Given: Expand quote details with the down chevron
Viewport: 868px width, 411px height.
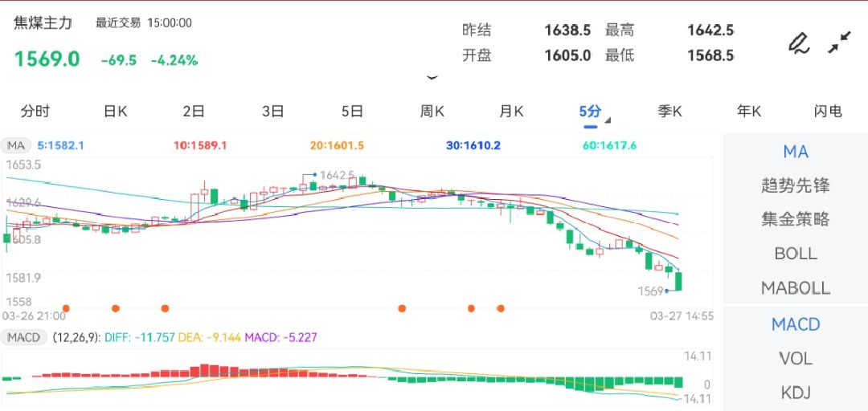Looking at the screenshot, I should point(432,78).
